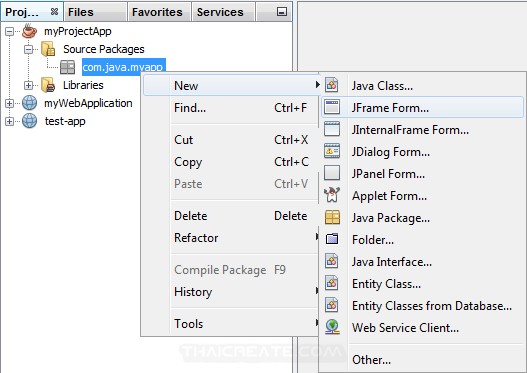Select Entity Class... menu entry
The image size is (527, 373).
(x=422, y=284)
